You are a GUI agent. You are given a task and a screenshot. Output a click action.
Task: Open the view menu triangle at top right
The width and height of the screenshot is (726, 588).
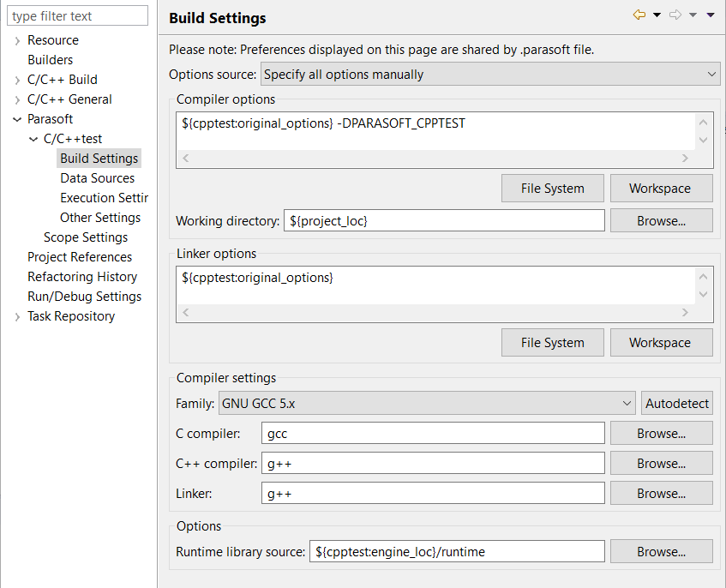click(711, 15)
